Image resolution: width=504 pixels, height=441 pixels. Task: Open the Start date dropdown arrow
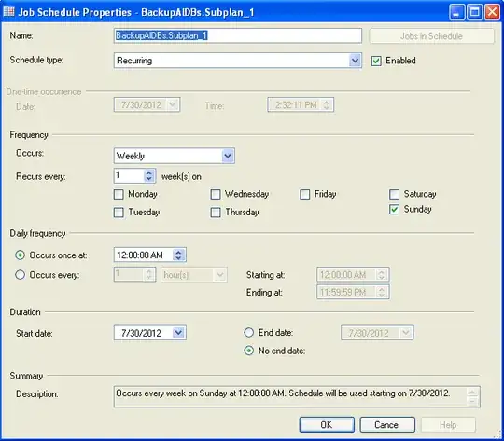(178, 333)
